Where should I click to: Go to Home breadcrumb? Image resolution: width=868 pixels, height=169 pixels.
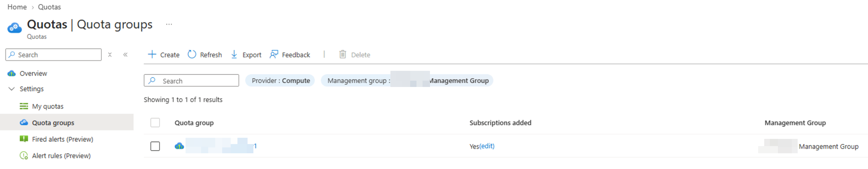coord(17,7)
